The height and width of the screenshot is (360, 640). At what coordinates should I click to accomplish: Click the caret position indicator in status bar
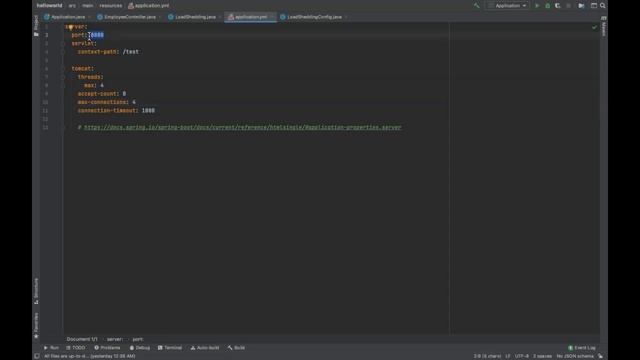pos(487,356)
